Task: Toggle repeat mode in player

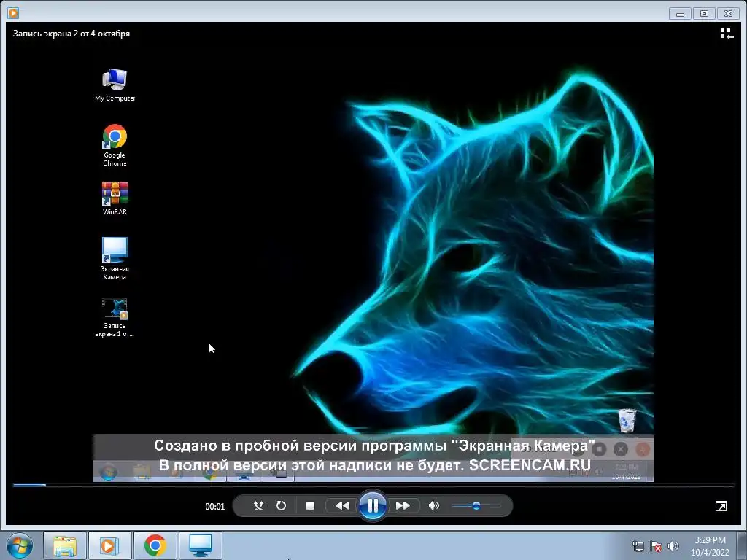Action: coord(281,505)
